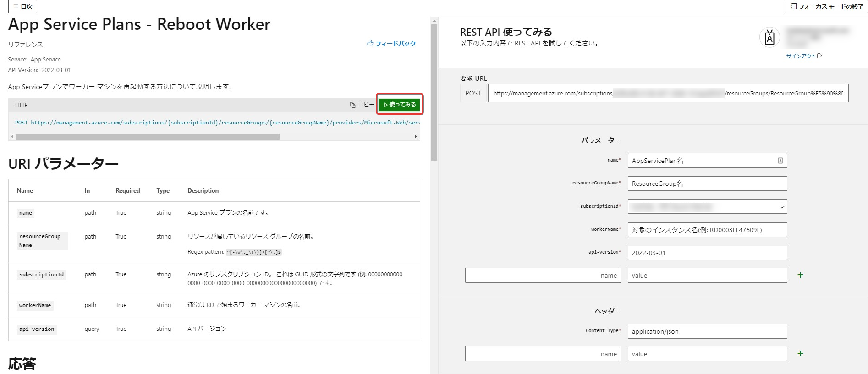Open the 目次 table of contents menu

(22, 6)
